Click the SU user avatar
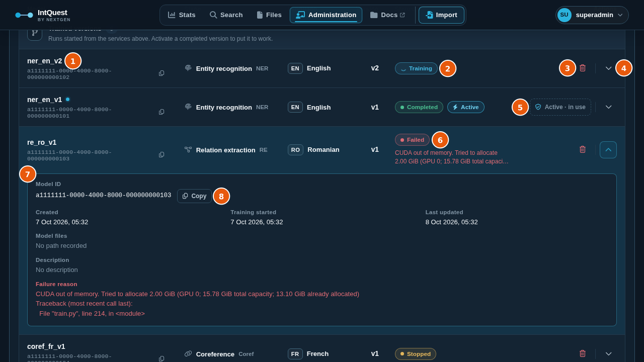644x362 pixels. pyautogui.click(x=565, y=15)
